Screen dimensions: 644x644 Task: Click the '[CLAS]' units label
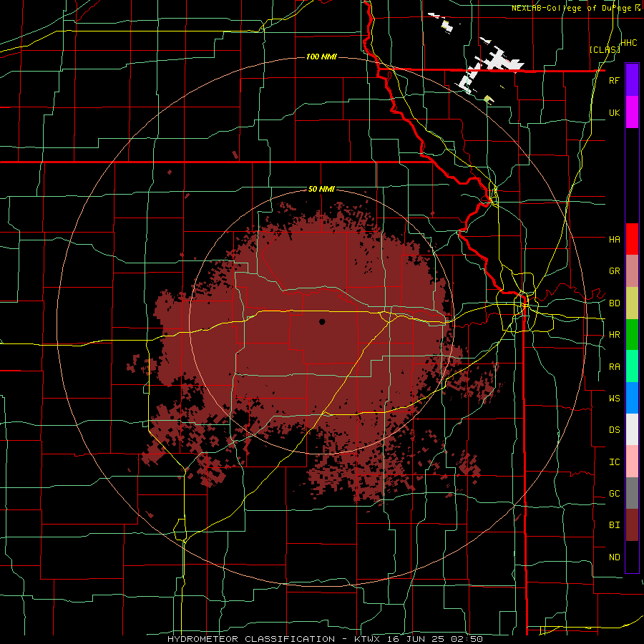pyautogui.click(x=605, y=49)
